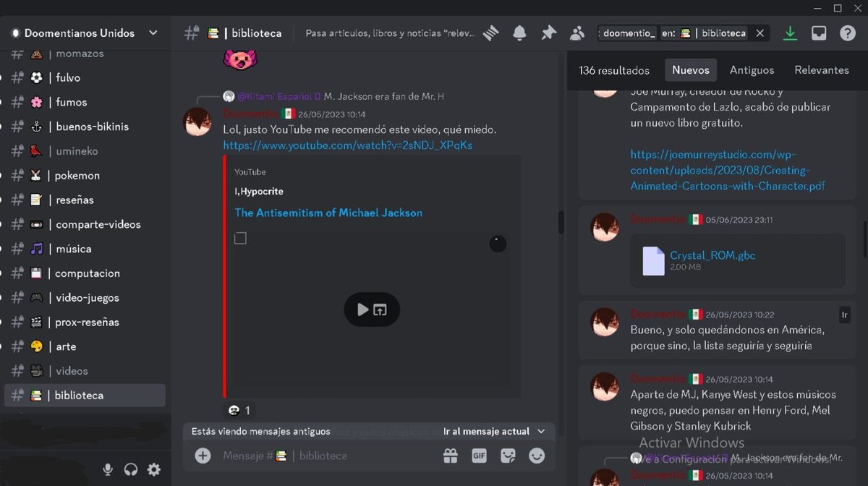Download Crystal_ROM.gbc file attachment
This screenshot has height=486, width=868.
(712, 255)
